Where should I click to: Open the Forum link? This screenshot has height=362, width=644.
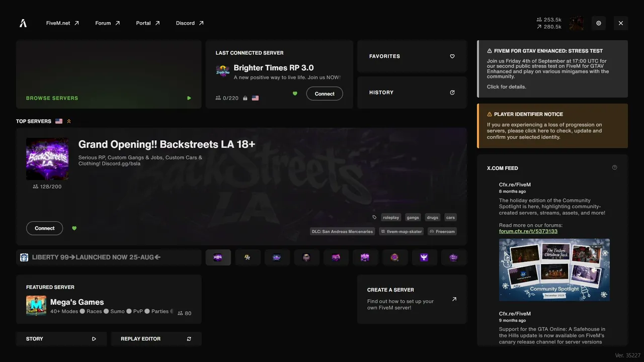pyautogui.click(x=108, y=23)
